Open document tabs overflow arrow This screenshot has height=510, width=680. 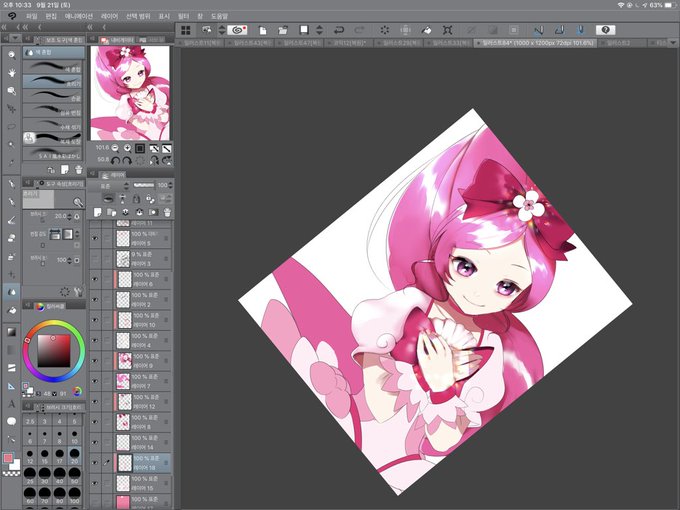click(673, 43)
